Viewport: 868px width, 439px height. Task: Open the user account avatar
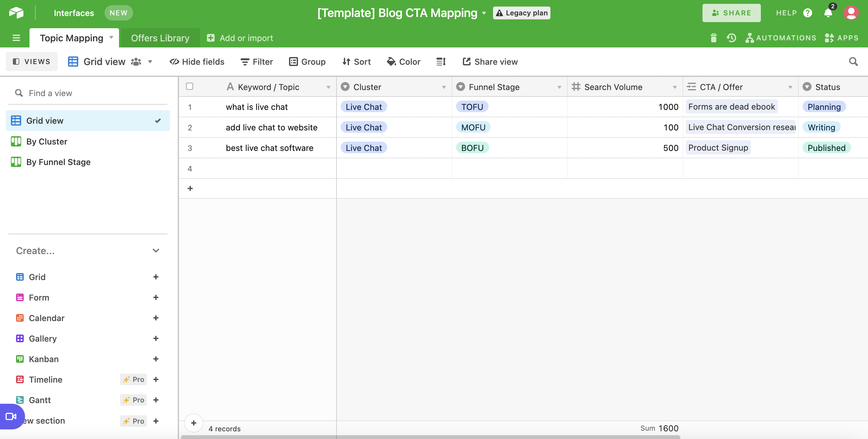(851, 13)
